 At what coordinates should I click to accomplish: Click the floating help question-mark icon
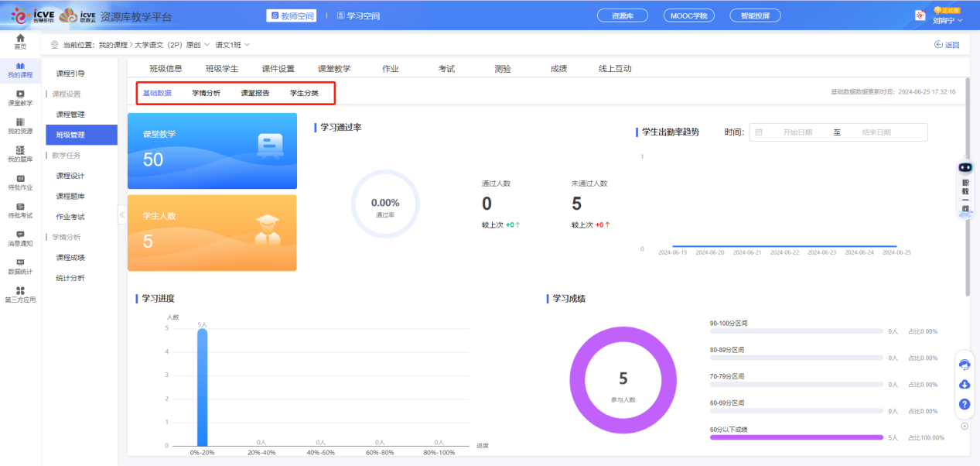[x=965, y=404]
